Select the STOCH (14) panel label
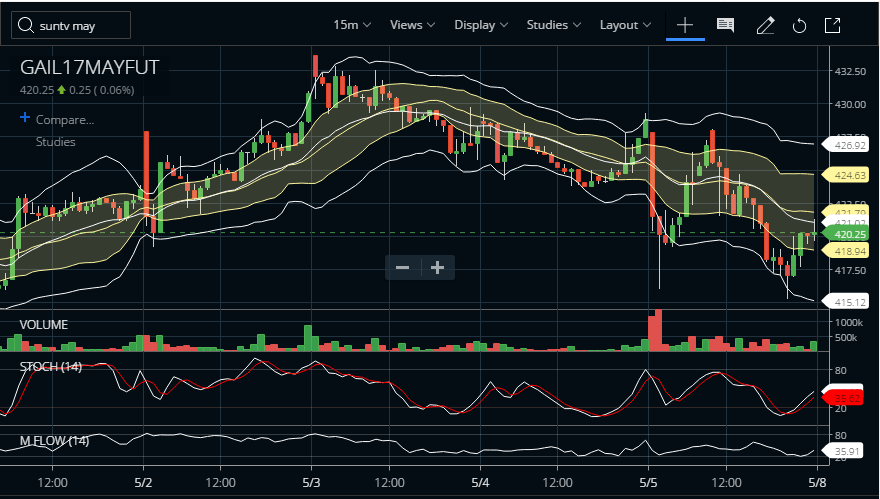Image resolution: width=880 pixels, height=499 pixels. tap(51, 367)
